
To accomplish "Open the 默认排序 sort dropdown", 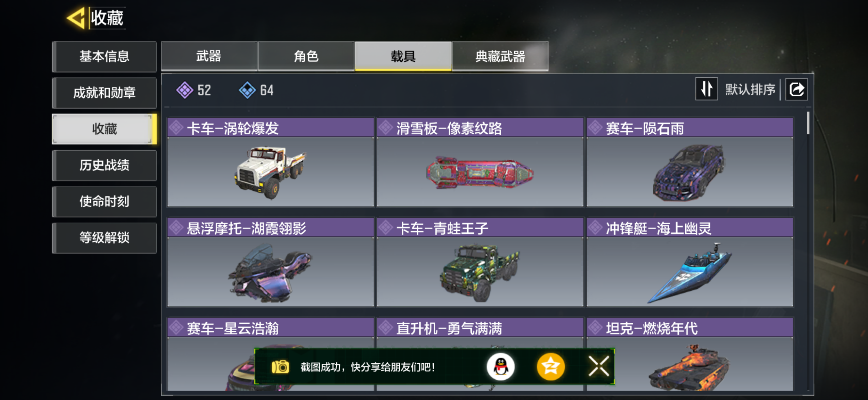I will click(751, 90).
